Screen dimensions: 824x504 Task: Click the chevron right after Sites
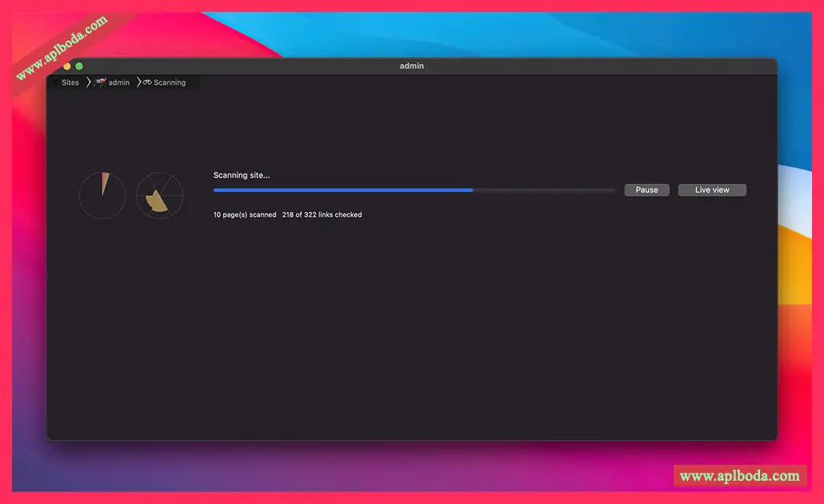(x=88, y=82)
